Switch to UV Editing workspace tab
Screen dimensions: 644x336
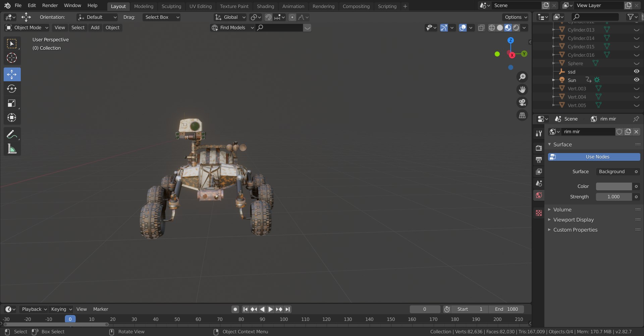(x=201, y=6)
